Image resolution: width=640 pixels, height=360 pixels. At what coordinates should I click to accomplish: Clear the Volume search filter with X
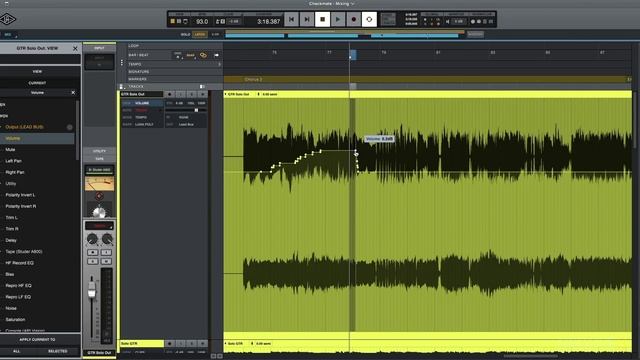pyautogui.click(x=73, y=93)
